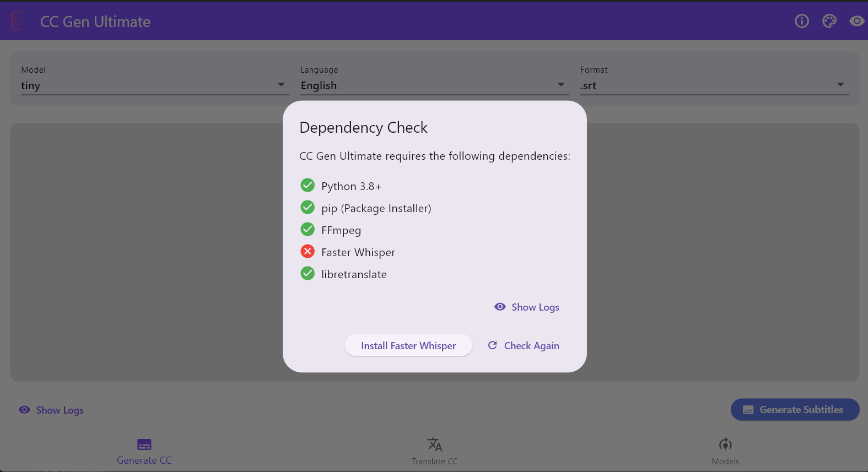
Task: Click the Faster Whisper dependency text
Action: pos(358,252)
